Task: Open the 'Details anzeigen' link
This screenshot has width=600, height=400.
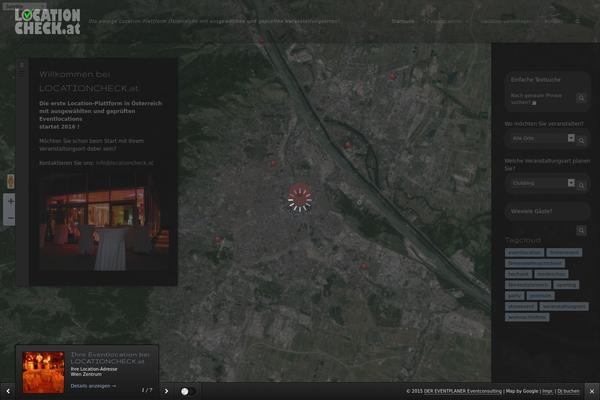Action: point(93,386)
